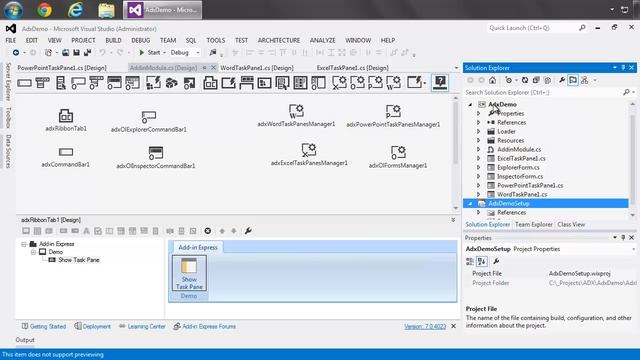Select the adxOlExplorerCommandBar1 component
This screenshot has width=640, height=360.
(x=149, y=121)
